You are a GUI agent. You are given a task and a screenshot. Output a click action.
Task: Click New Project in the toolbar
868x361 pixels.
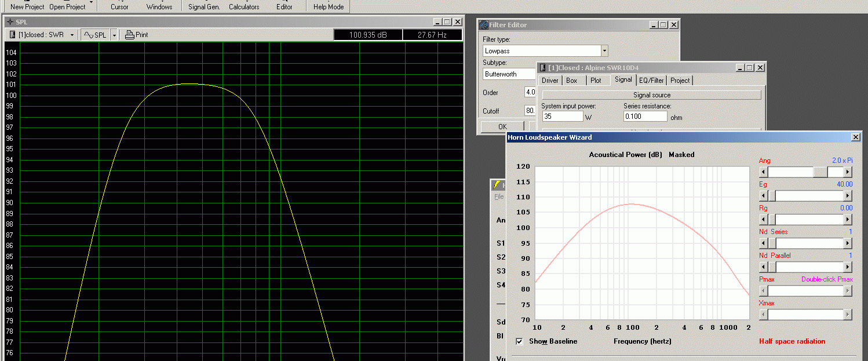tap(27, 7)
